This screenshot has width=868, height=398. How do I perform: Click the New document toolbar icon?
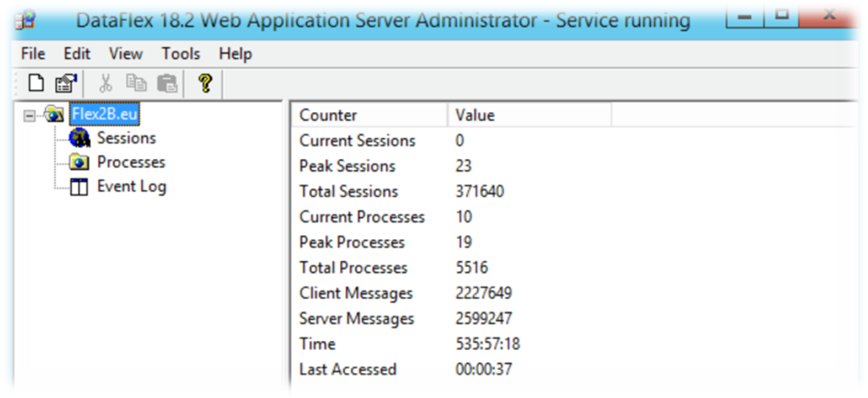click(x=37, y=85)
